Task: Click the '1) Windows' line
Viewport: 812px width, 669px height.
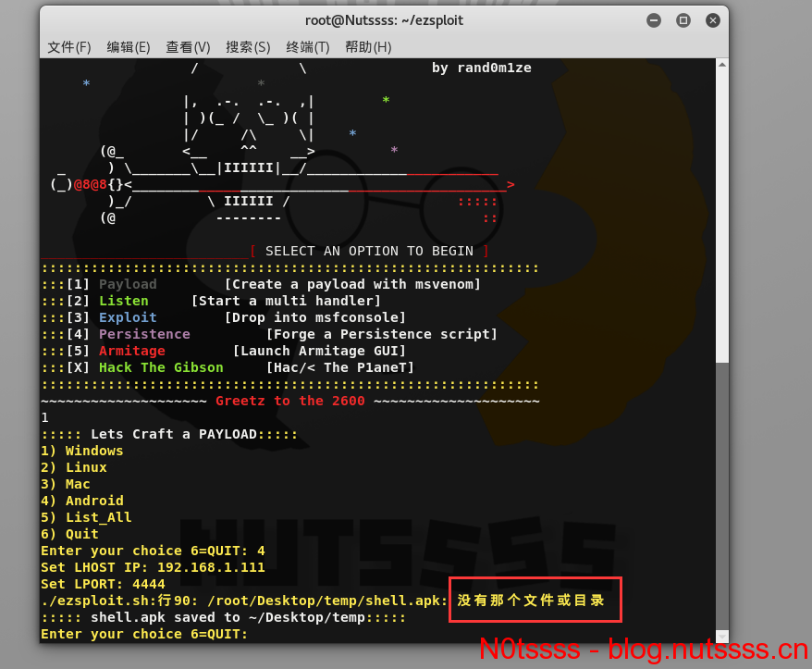Action: pyautogui.click(x=82, y=451)
